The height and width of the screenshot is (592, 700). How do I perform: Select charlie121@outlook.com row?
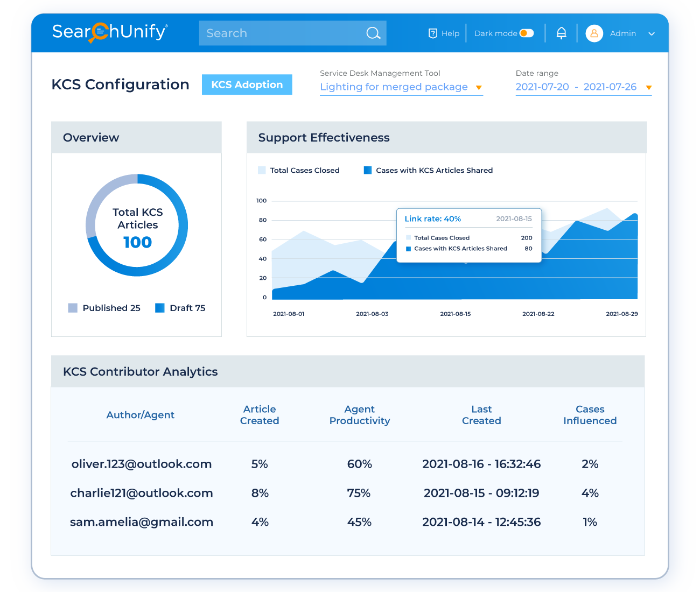tap(345, 493)
